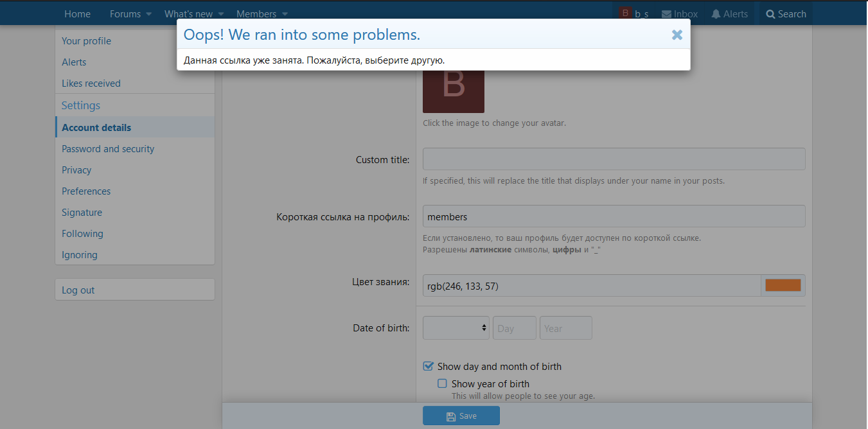Open Password and security settings
The image size is (868, 429).
(108, 149)
